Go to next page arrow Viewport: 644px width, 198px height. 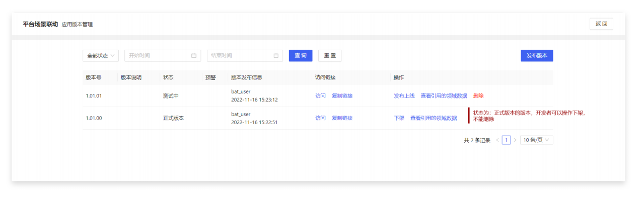515,140
